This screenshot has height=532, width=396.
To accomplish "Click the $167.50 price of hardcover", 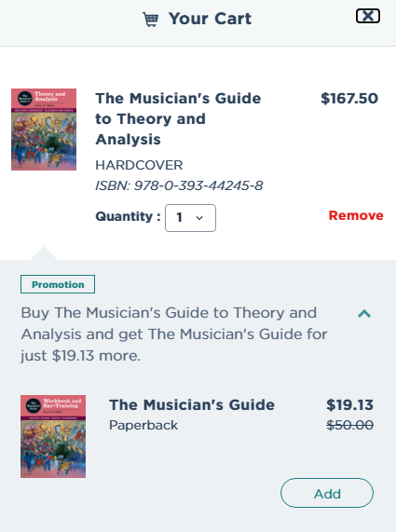I will (x=349, y=99).
